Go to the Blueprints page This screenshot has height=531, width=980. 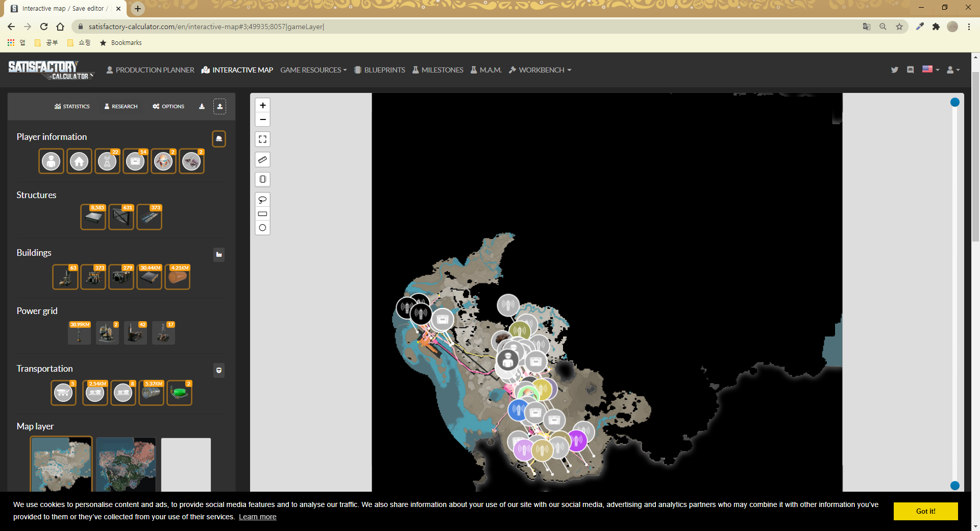380,70
